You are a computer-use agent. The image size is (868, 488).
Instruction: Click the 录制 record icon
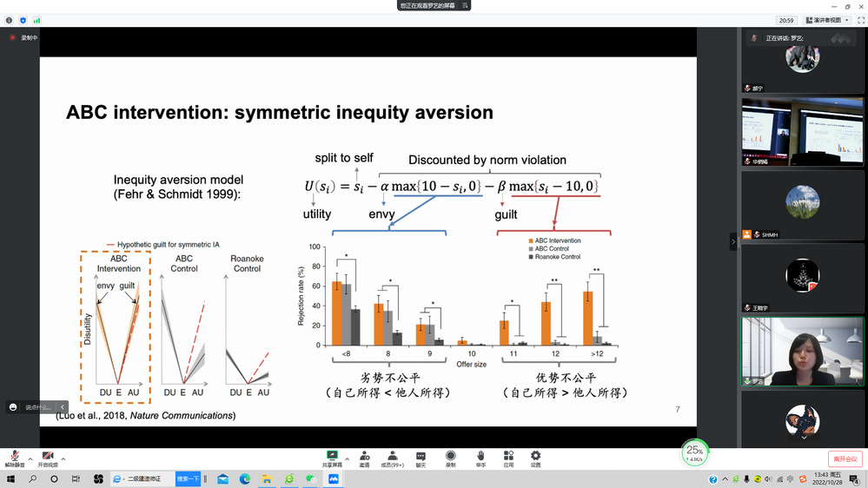point(450,458)
